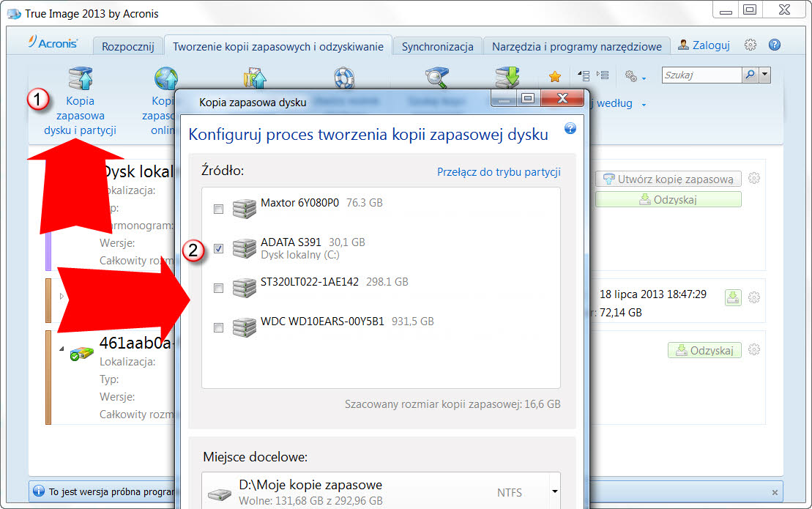Click the yellow star favorites icon
Screen dimensions: 812x509
click(x=554, y=77)
